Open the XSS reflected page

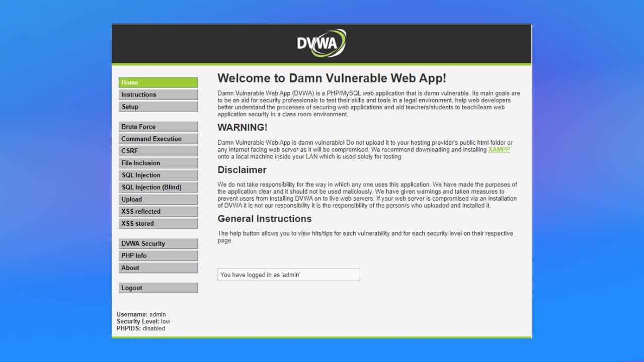tap(158, 211)
